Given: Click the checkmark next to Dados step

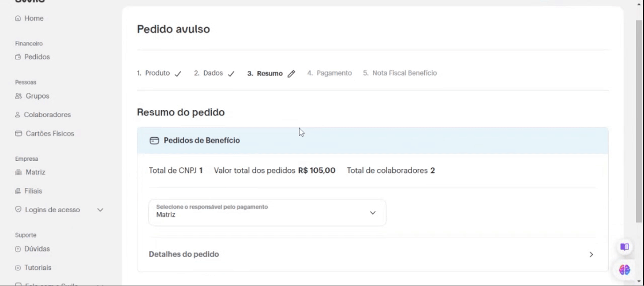Looking at the screenshot, I should tap(231, 74).
